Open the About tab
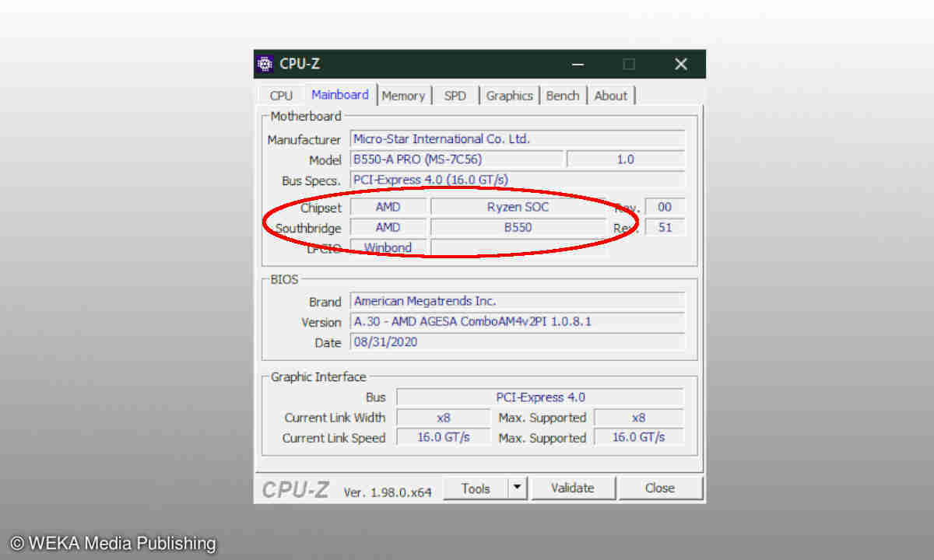This screenshot has height=560, width=934. click(610, 96)
